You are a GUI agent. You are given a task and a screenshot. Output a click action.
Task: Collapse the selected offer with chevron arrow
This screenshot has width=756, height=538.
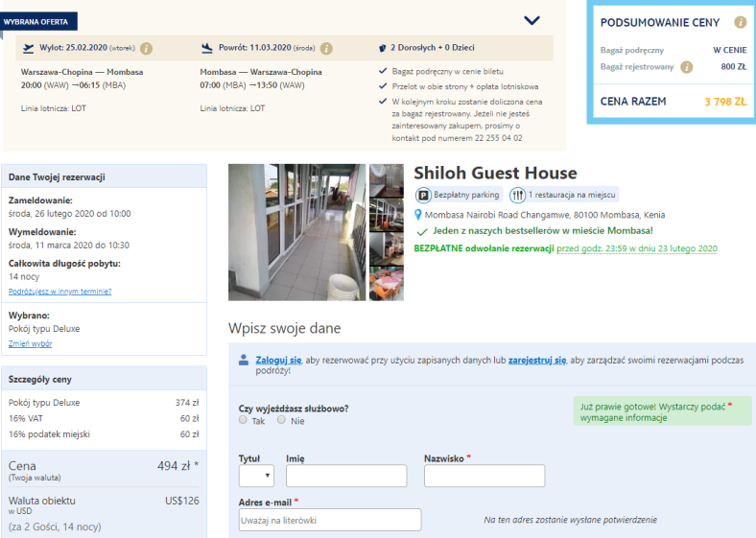[532, 20]
